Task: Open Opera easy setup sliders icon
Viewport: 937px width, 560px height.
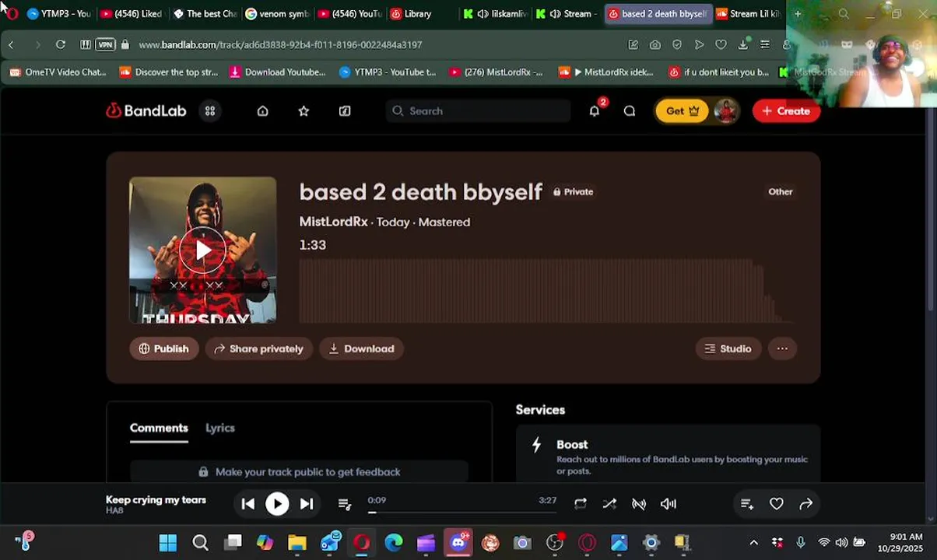Action: [765, 44]
